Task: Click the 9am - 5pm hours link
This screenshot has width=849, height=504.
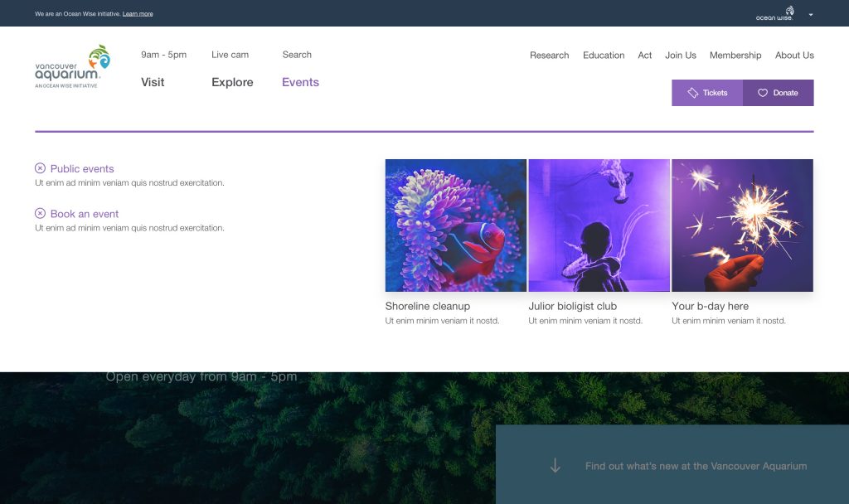Action: [163, 55]
